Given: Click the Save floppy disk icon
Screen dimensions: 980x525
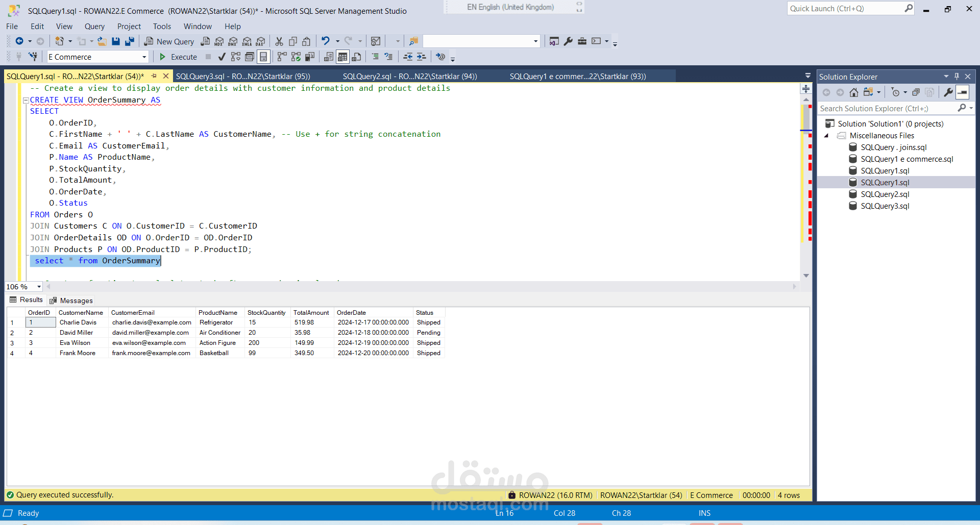Looking at the screenshot, I should click(116, 41).
